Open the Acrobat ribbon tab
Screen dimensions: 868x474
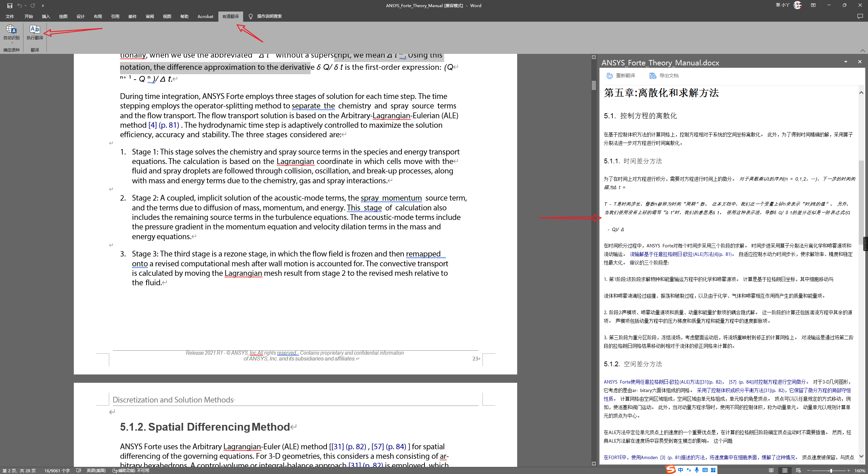[x=205, y=16]
